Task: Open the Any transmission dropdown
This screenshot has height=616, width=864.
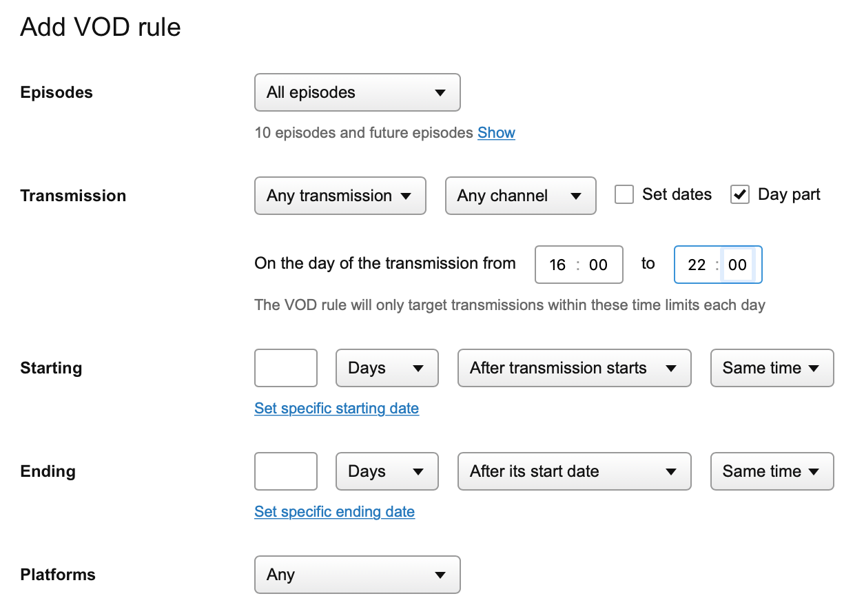Action: [x=340, y=196]
